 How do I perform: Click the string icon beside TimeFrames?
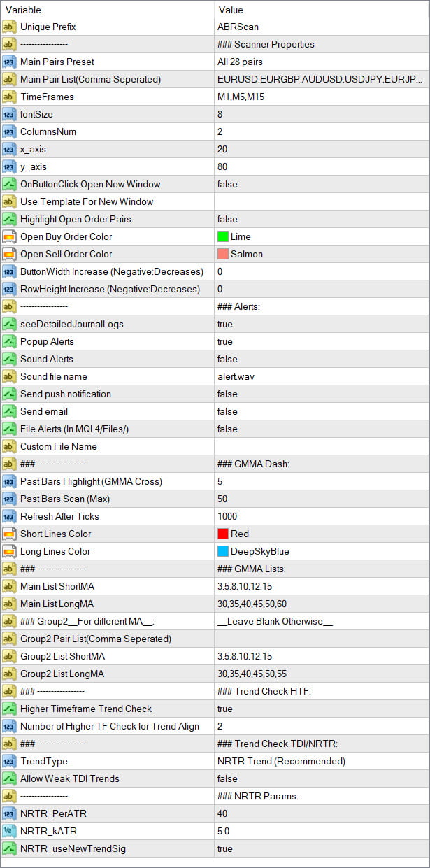click(9, 97)
